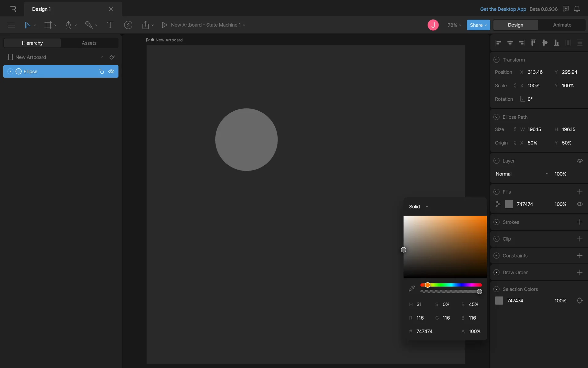Click the eyedropper color picker icon
588x368 pixels.
[x=412, y=288]
